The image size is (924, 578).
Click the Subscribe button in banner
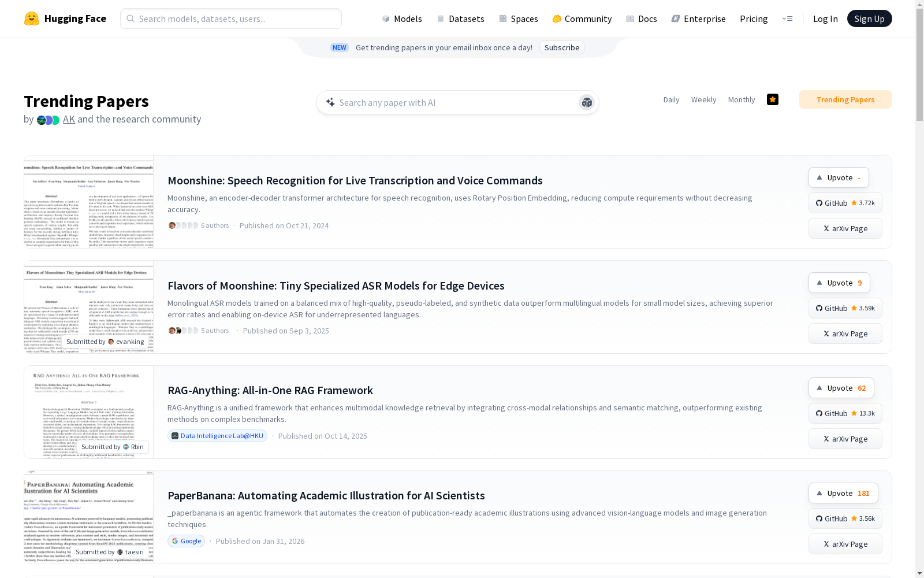(562, 47)
